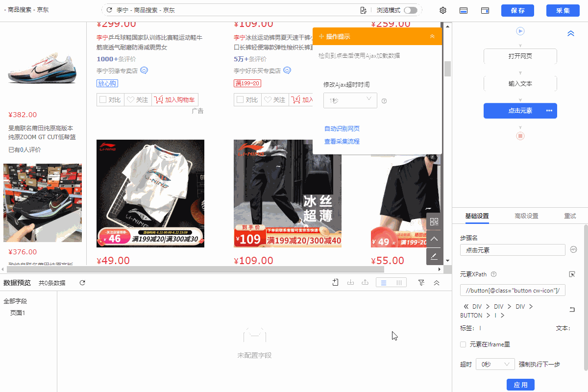588x392 pixels.
Task: Click the chat icon beside 李宁好乐买专卖店
Action: click(287, 71)
